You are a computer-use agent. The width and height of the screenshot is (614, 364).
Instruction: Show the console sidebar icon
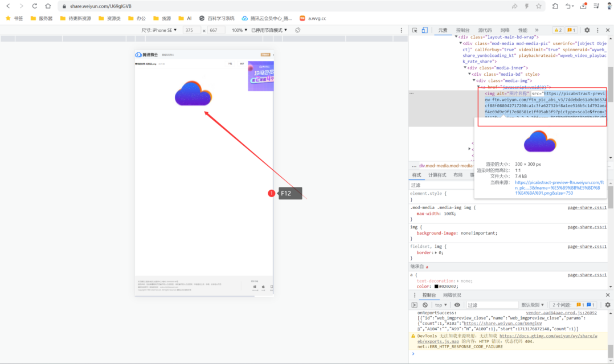pos(414,305)
